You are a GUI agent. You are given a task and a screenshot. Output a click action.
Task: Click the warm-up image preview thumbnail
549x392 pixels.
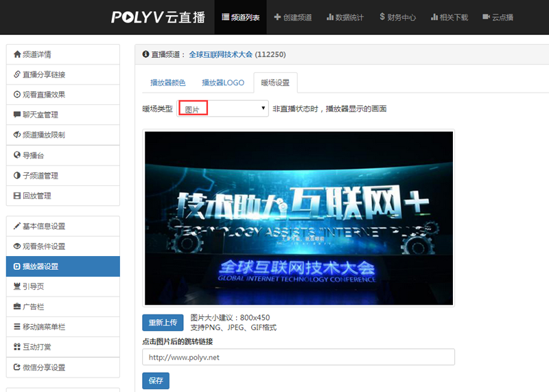click(x=299, y=218)
